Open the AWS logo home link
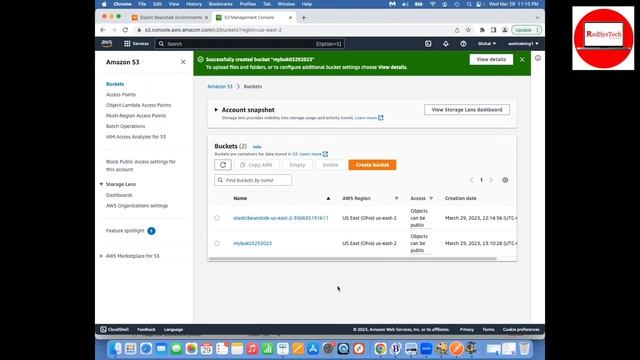The image size is (640, 360). click(x=107, y=43)
